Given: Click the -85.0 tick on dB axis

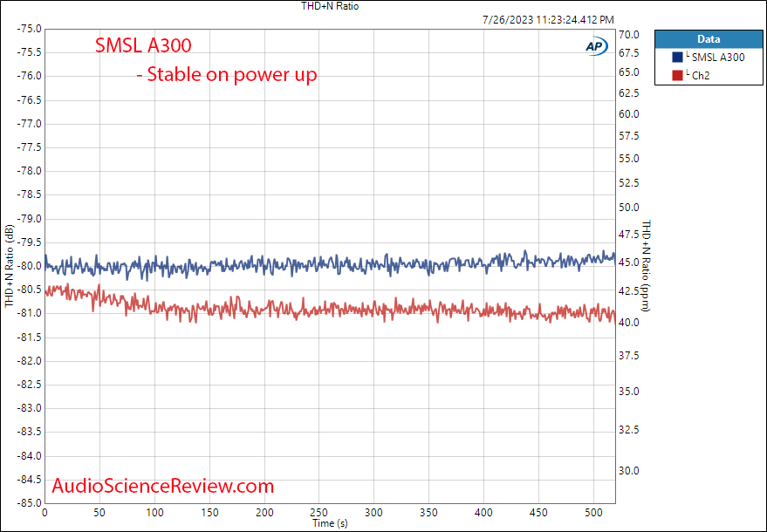Looking at the screenshot, I should 30,502.
